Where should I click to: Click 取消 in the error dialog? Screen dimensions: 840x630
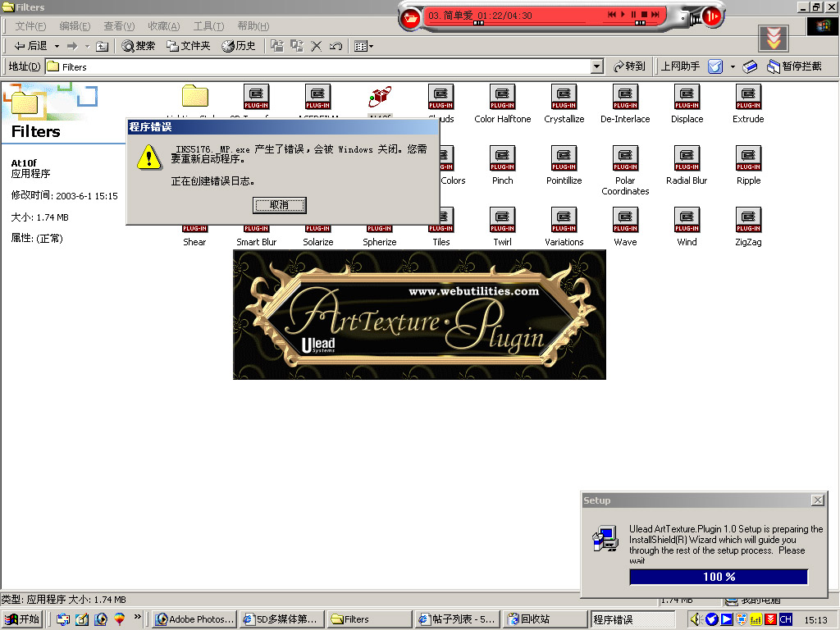point(279,204)
